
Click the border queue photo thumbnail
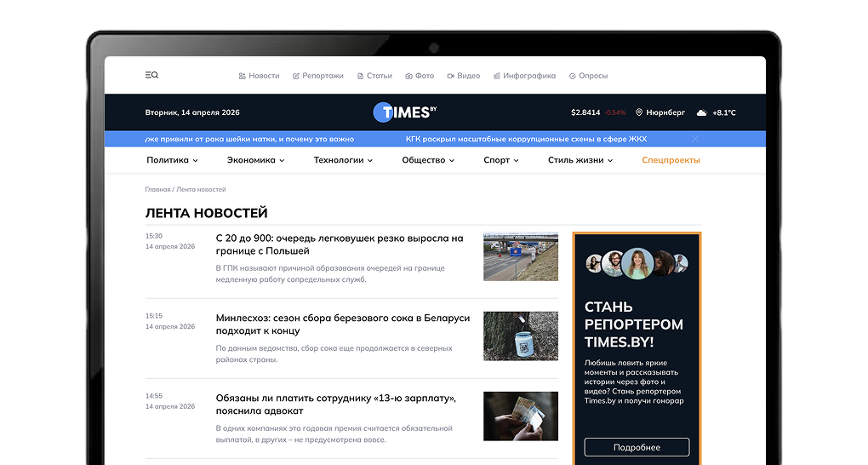520,256
